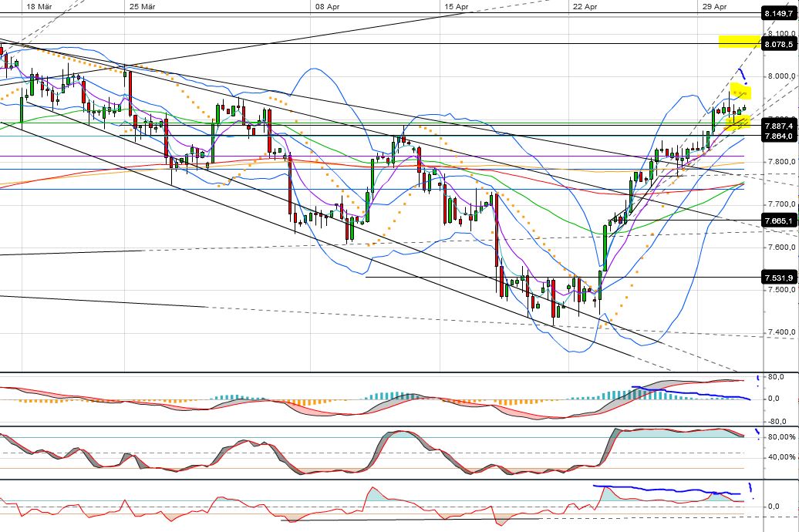The width and height of the screenshot is (799, 532).
Task: Click the 7.800,0 price axis value
Action: tap(782, 162)
